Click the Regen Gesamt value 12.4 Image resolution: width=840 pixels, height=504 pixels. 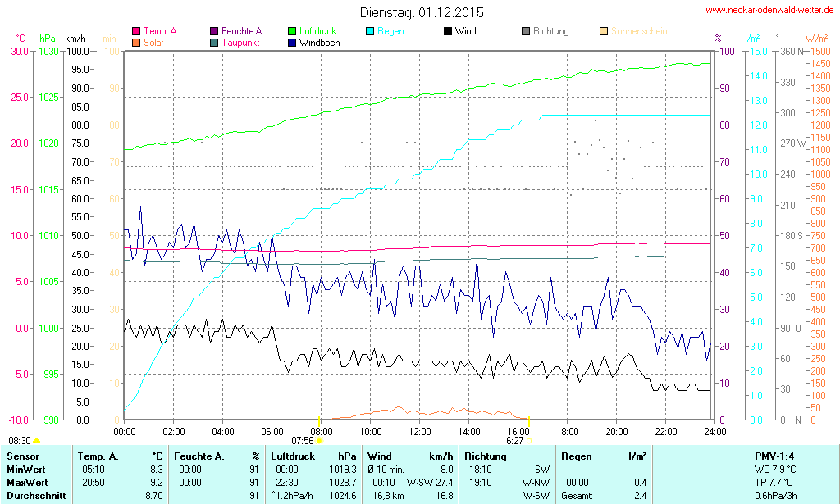(637, 496)
